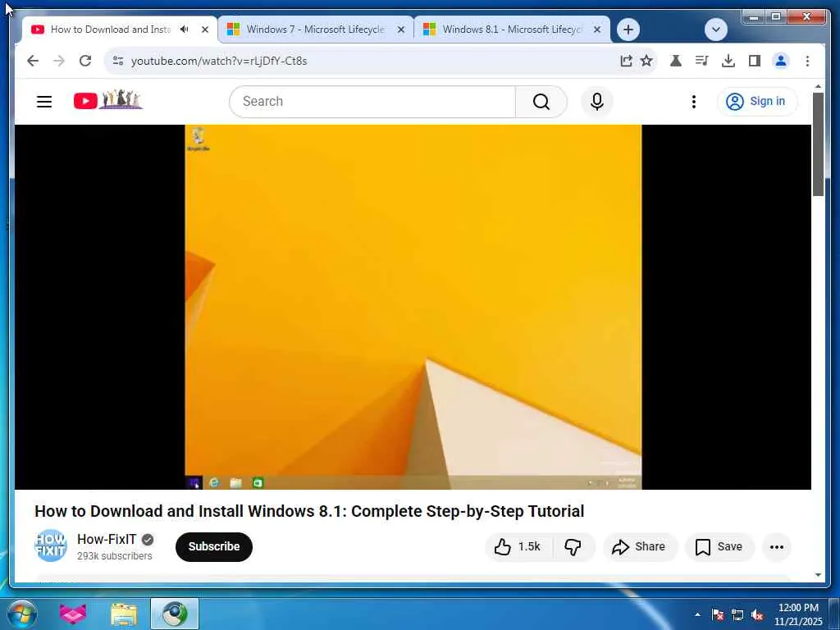Click the browser forward arrow

click(x=59, y=61)
